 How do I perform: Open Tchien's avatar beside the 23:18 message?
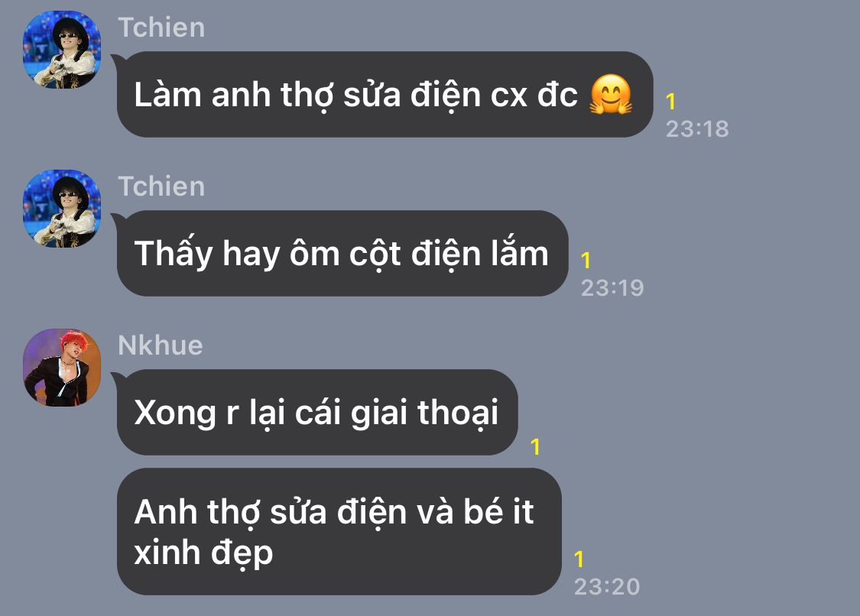62,50
